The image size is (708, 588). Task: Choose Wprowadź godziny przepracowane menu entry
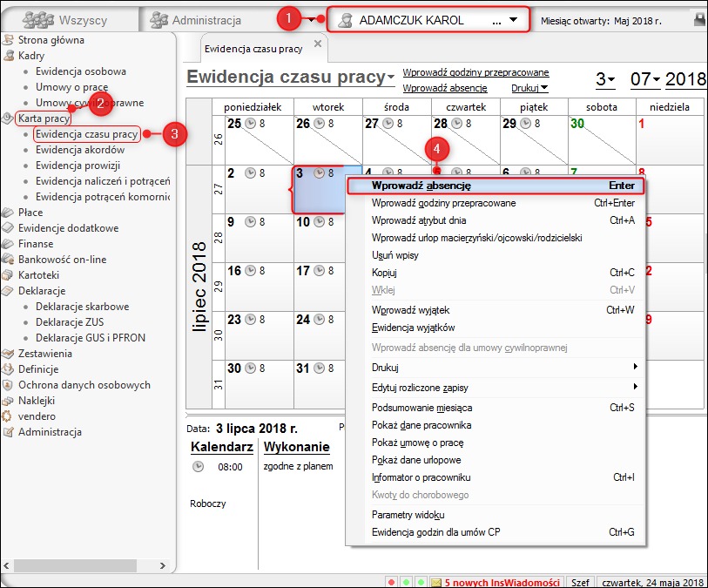pyautogui.click(x=496, y=203)
